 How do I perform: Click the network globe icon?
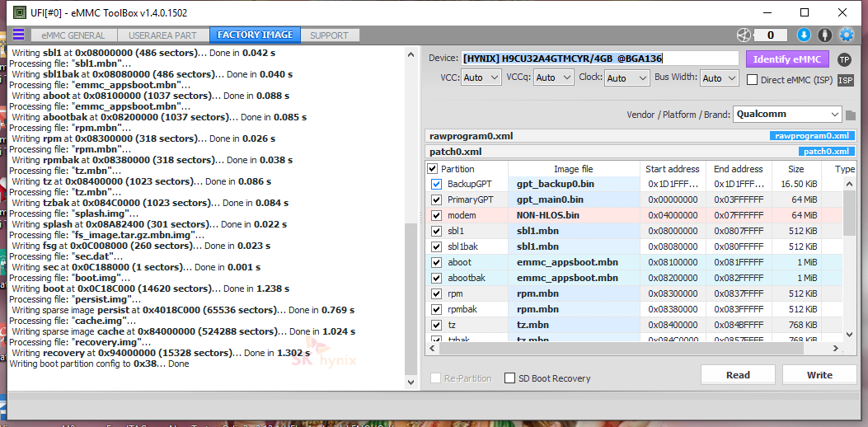[x=744, y=35]
